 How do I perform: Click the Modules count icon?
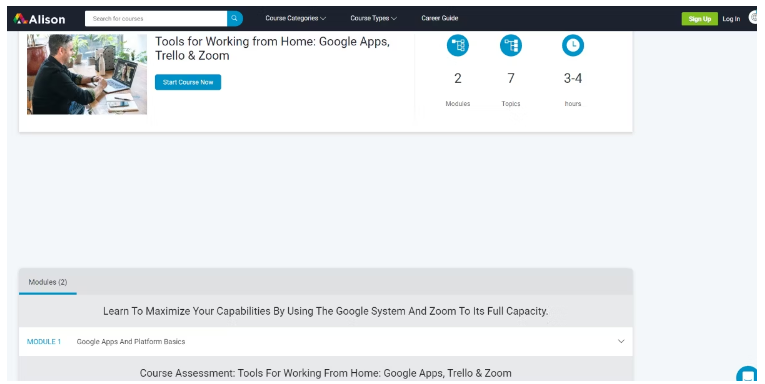tap(458, 45)
